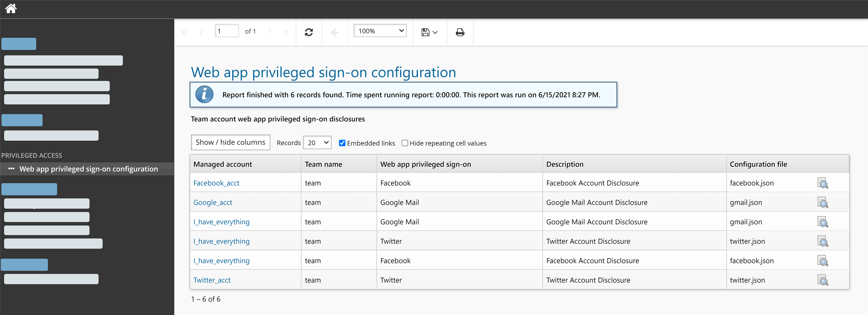Screen dimensions: 868x315
Task: Expand the export format chevron next to save icon
Action: point(435,32)
